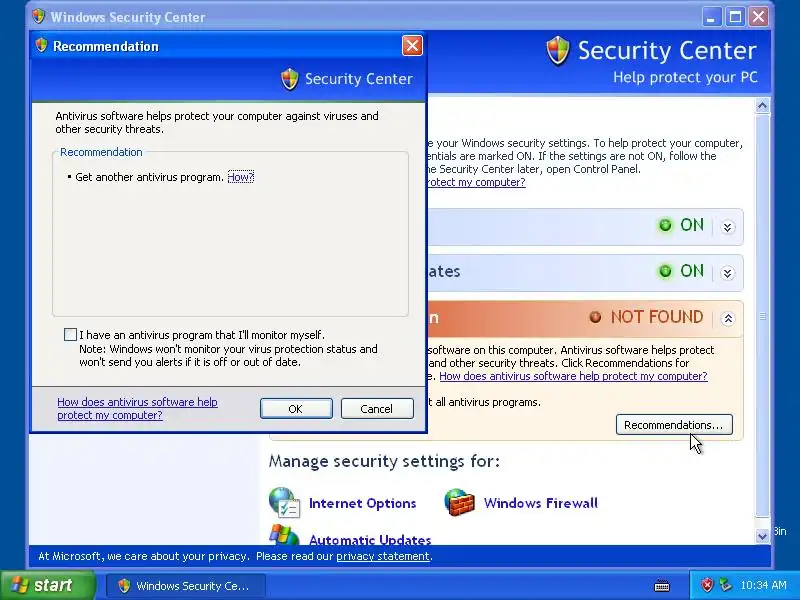Cancel the Recommendation dialog
The image size is (800, 600).
click(377, 409)
